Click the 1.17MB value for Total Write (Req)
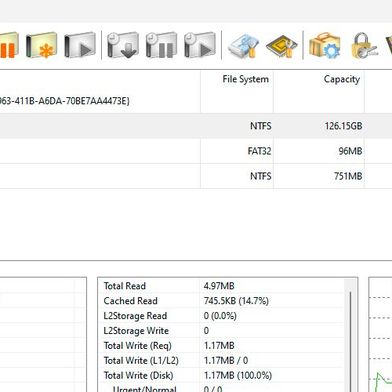 point(219,346)
